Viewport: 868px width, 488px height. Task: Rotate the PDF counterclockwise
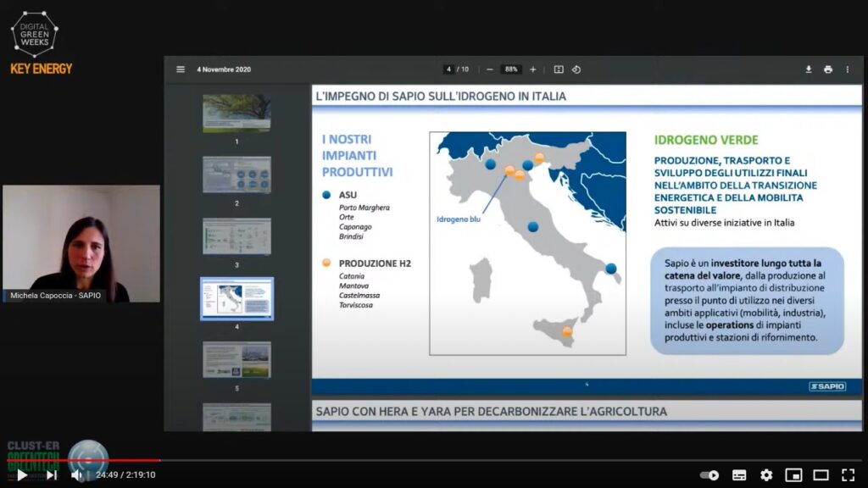click(576, 69)
